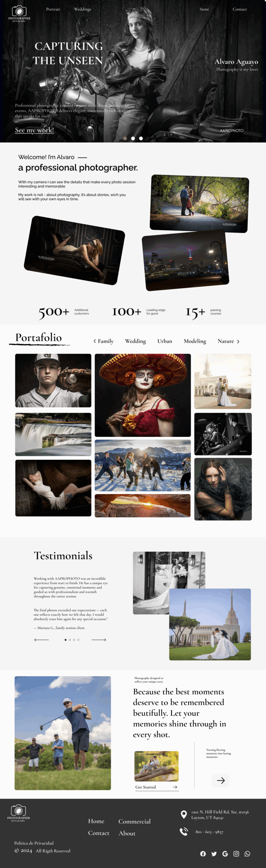Open the Twitter icon in the footer
The height and width of the screenshot is (868, 266).
click(214, 854)
